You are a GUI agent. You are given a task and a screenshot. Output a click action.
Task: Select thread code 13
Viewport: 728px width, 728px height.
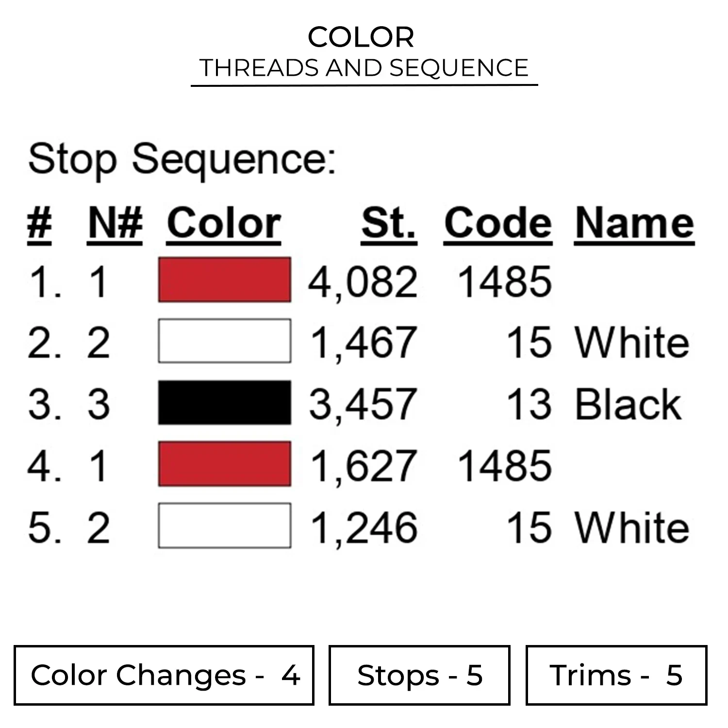[x=529, y=404]
